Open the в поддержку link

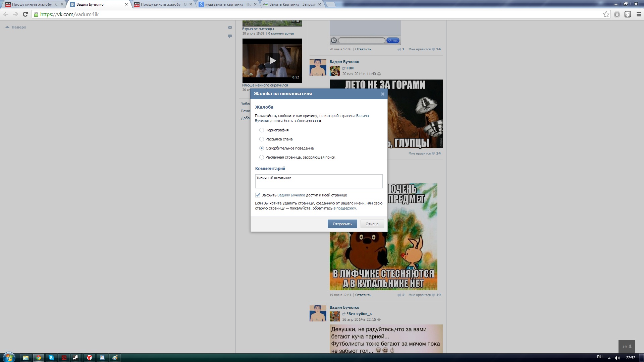(345, 208)
